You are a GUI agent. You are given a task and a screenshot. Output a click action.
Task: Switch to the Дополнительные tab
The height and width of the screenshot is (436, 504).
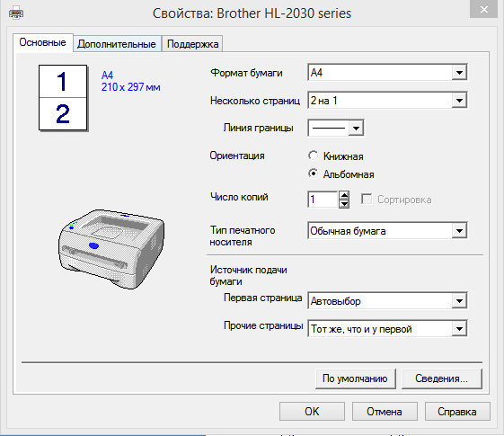pos(117,44)
